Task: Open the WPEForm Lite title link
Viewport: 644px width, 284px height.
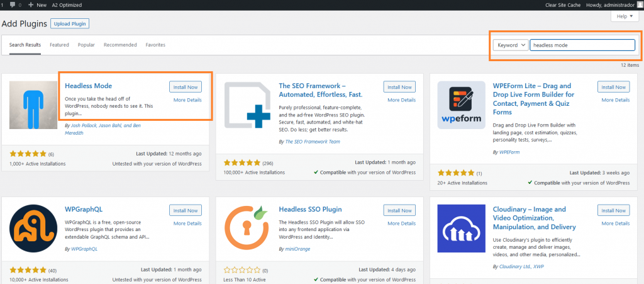Action: click(x=533, y=99)
